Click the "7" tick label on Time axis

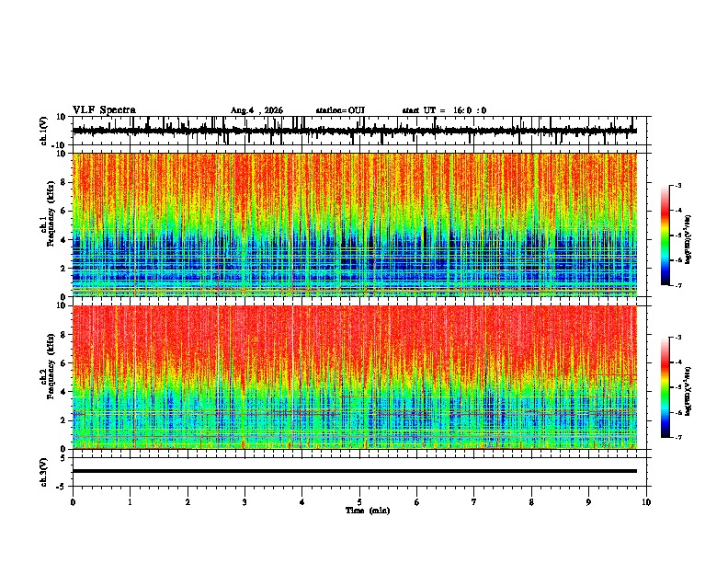click(x=474, y=502)
